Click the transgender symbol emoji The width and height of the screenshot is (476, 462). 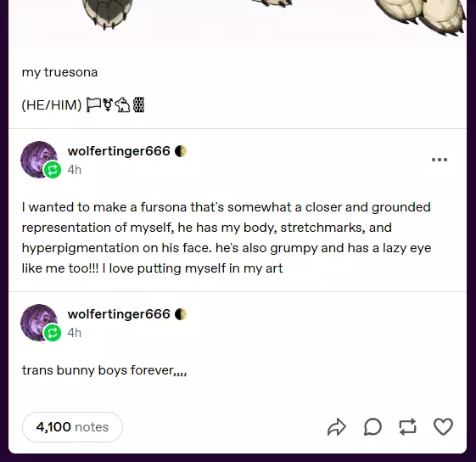coord(108,104)
